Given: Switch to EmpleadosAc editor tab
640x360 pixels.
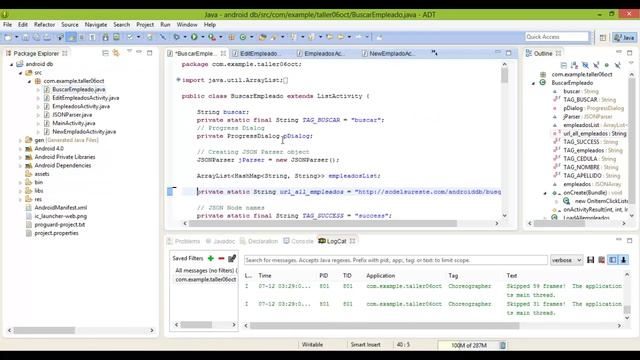Looking at the screenshot, I should click(325, 53).
